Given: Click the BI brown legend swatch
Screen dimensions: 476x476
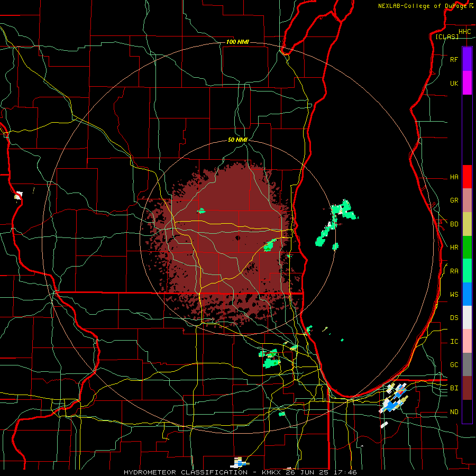Looking at the screenshot, I should (x=467, y=388).
